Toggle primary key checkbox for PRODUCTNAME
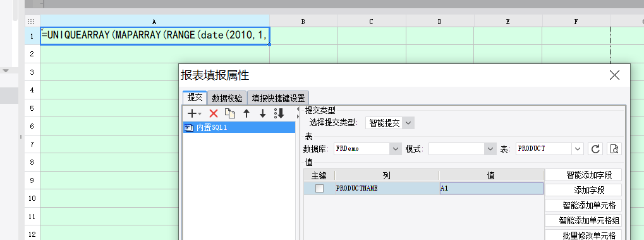The height and width of the screenshot is (240, 644). (319, 189)
